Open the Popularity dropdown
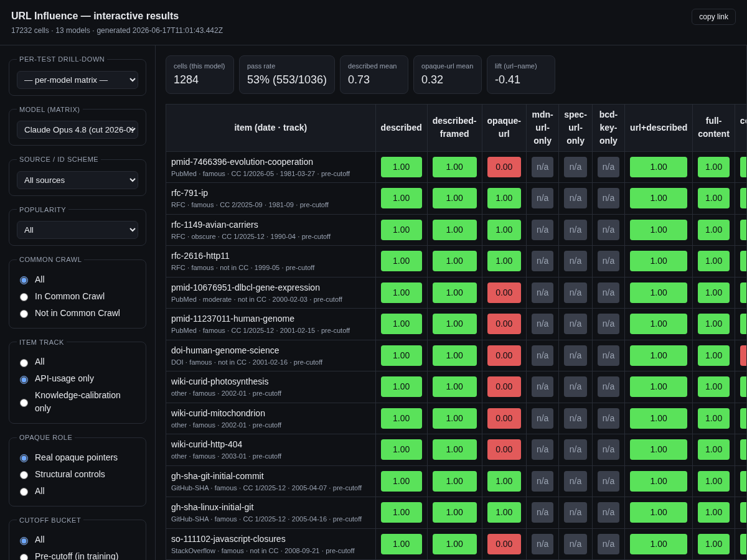Viewport: 747px width, 560px height. pos(77,230)
